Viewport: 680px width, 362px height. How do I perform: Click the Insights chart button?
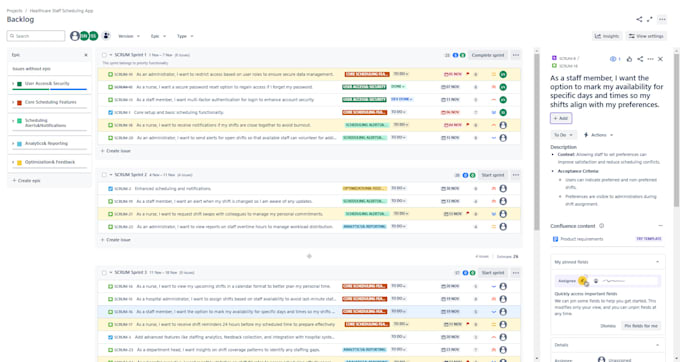tap(607, 36)
